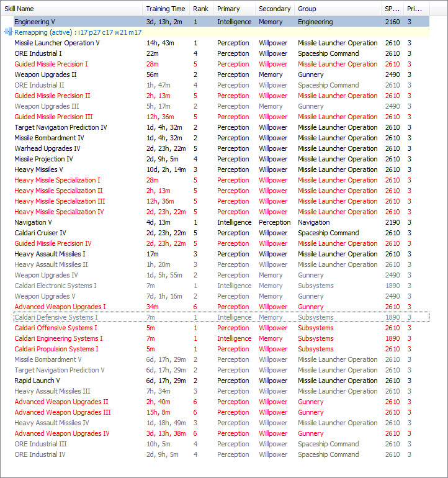Sort by the Group column header
The width and height of the screenshot is (448, 478).
coord(338,9)
